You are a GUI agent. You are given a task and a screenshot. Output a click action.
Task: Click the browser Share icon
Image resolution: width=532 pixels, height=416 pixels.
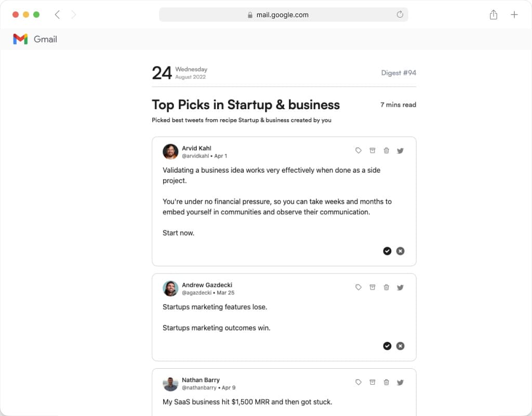(494, 15)
